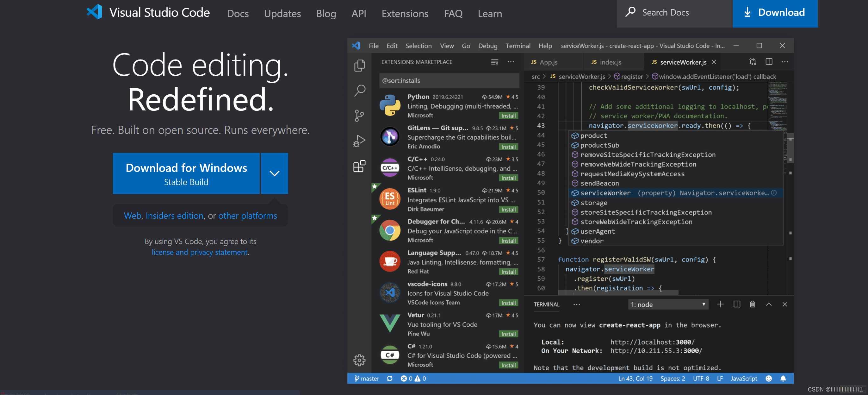Image resolution: width=868 pixels, height=395 pixels.
Task: Click the Run and Debug icon in sidebar
Action: tap(359, 140)
